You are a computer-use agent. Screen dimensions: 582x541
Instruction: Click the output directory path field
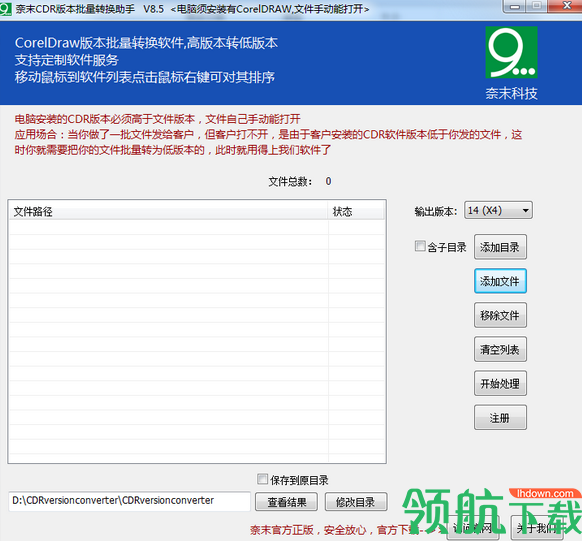129,501
